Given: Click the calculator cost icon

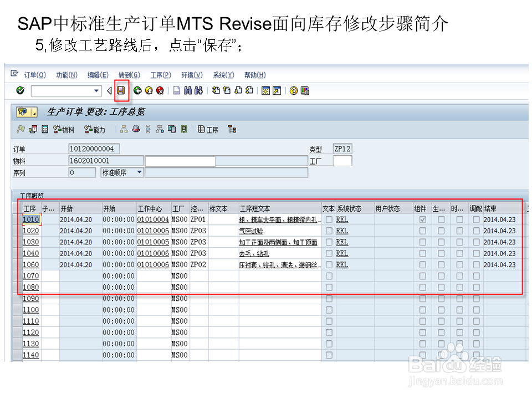Looking at the screenshot, I should 45,129.
